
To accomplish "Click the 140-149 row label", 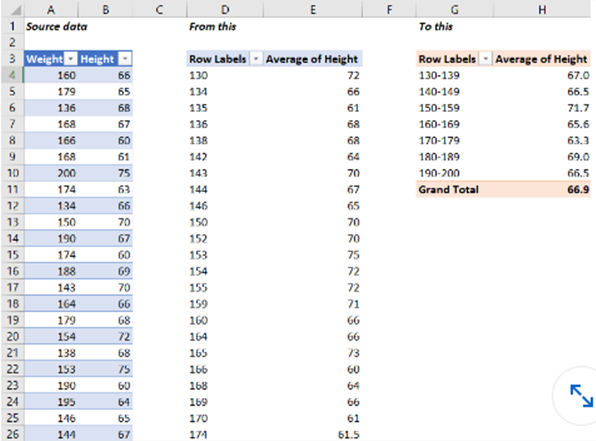I will tap(439, 92).
